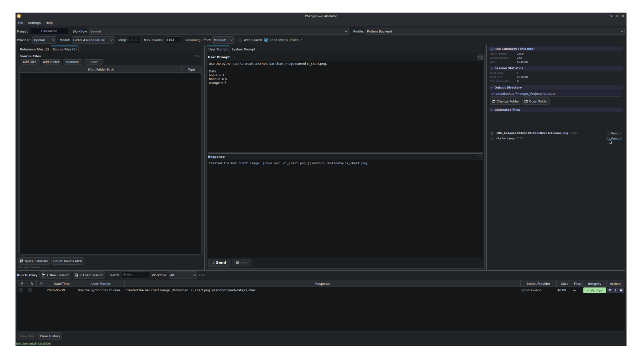The width and height of the screenshot is (642, 364).
Task: Click the Clear History button
Action: pos(50,336)
